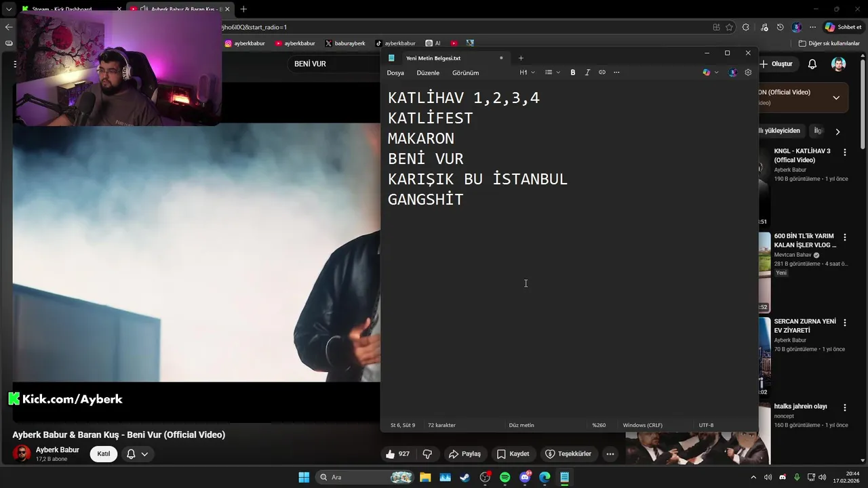This screenshot has width=868, height=488.
Task: Open the KNGL - KATLİHAV 3 video thumbnail
Action: 764,186
